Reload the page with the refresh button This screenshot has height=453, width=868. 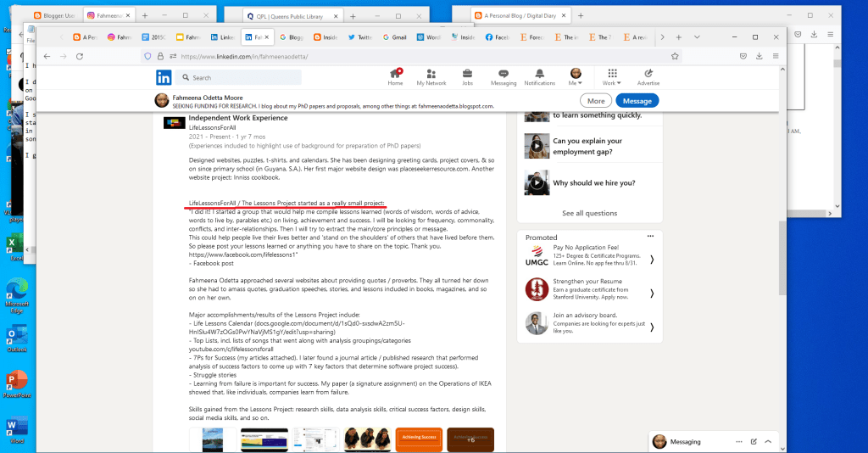click(x=79, y=56)
